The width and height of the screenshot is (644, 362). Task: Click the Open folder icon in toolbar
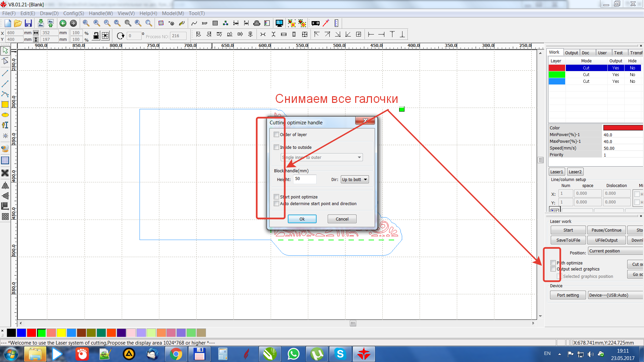(x=18, y=23)
